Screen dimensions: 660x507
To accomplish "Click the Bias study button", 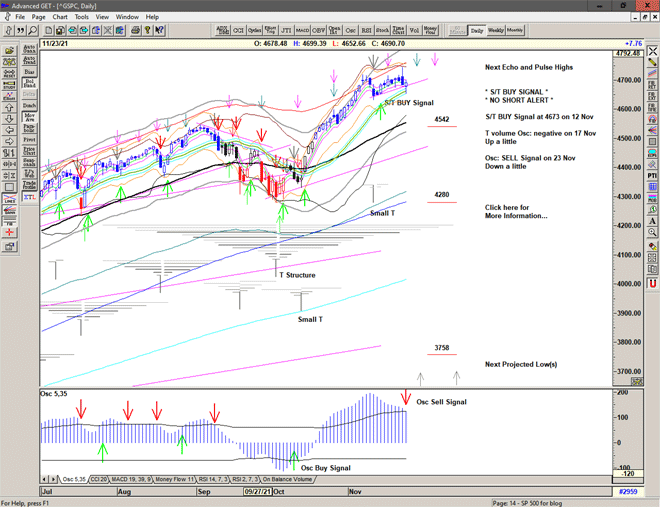I will coord(29,72).
